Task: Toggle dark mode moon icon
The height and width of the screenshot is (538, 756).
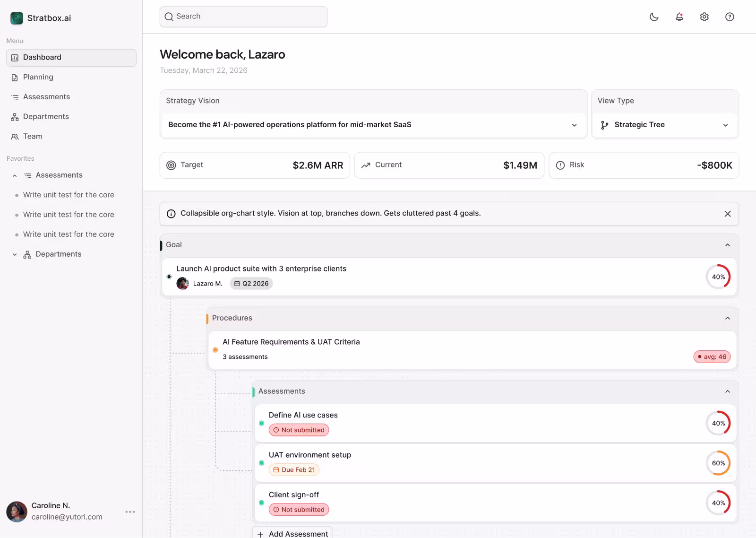Action: point(654,17)
